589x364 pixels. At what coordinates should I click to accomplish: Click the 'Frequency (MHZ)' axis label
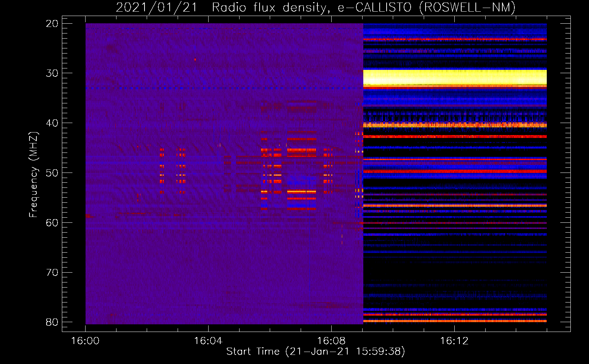(33, 175)
